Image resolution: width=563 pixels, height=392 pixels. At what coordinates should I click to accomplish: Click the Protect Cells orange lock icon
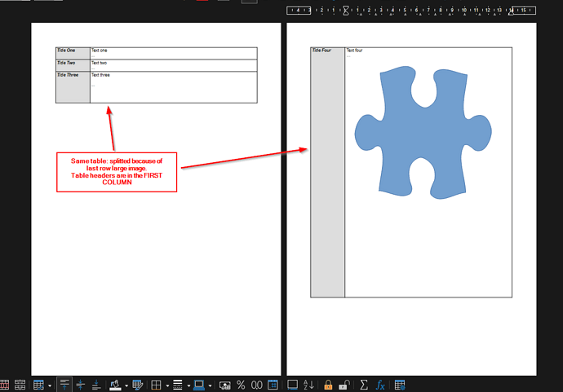(x=328, y=385)
